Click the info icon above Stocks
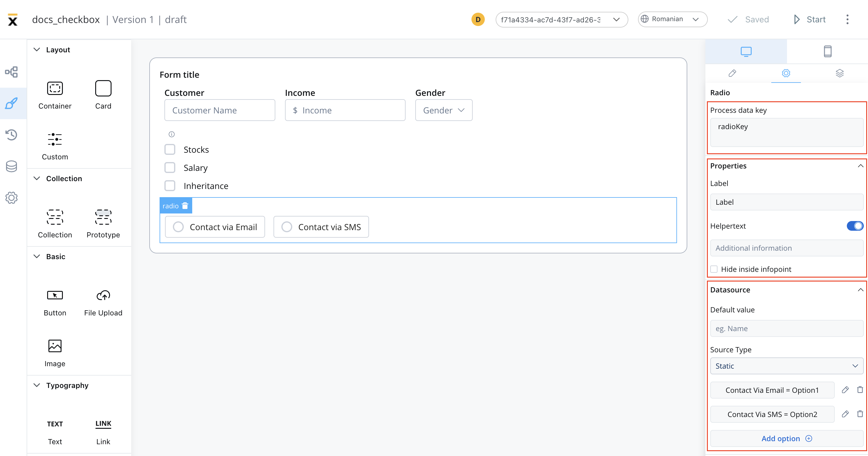The image size is (868, 456). point(171,134)
